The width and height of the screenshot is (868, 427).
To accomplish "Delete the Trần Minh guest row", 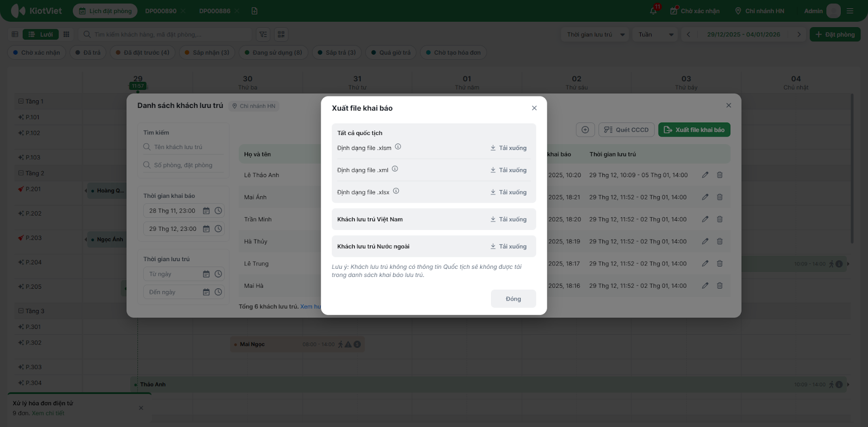I will coord(720,219).
